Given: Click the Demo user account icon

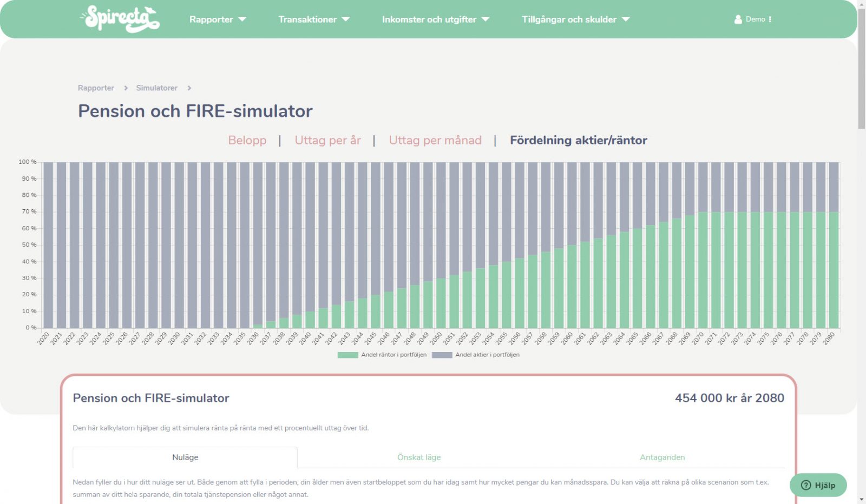Looking at the screenshot, I should tap(738, 19).
